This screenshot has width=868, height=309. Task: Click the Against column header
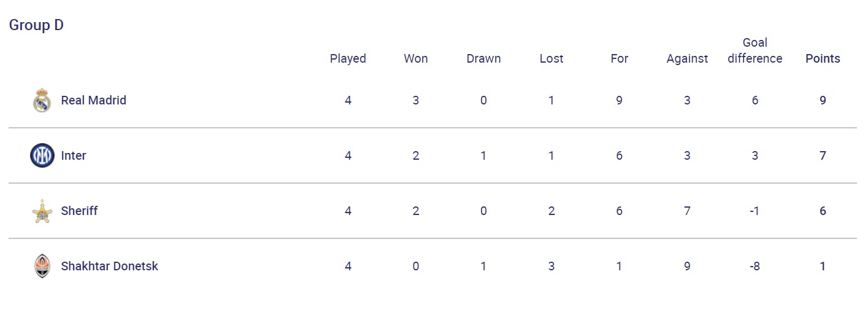pyautogui.click(x=687, y=58)
